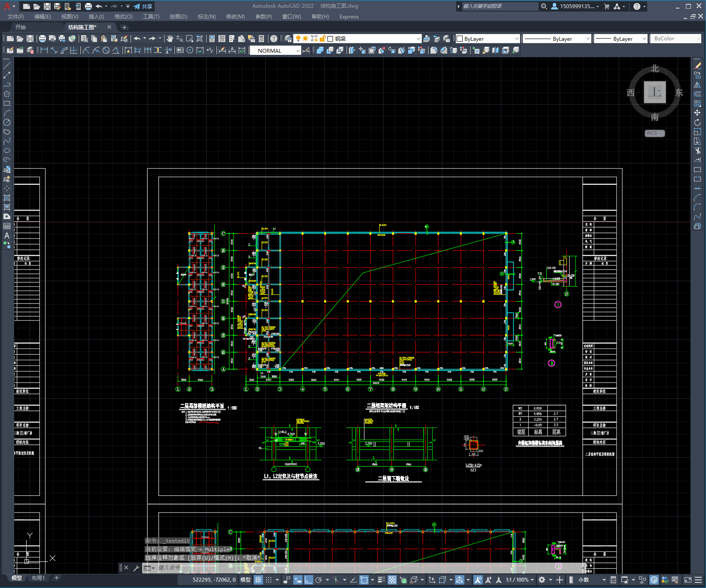Toggle lineweight display in status bar
706x588 pixels.
tap(381, 580)
